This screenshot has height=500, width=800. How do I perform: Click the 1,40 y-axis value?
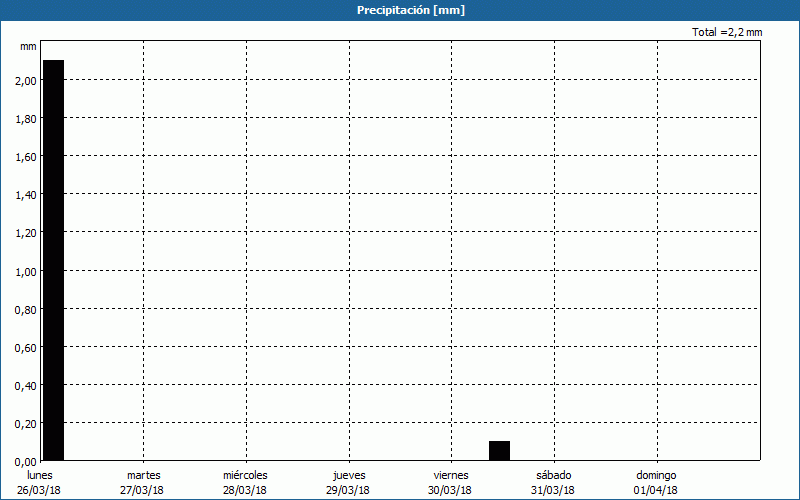(x=26, y=195)
